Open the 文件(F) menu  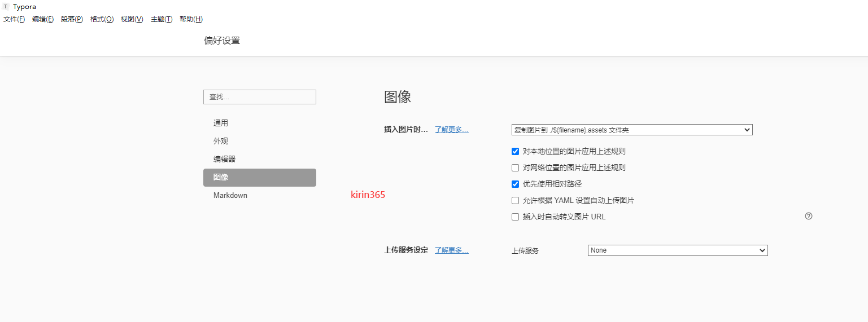click(x=14, y=19)
